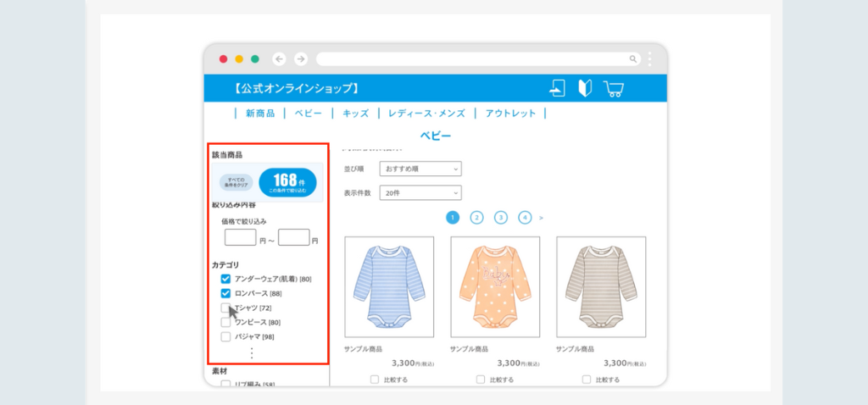Click the beginner guide leaf icon

point(585,88)
